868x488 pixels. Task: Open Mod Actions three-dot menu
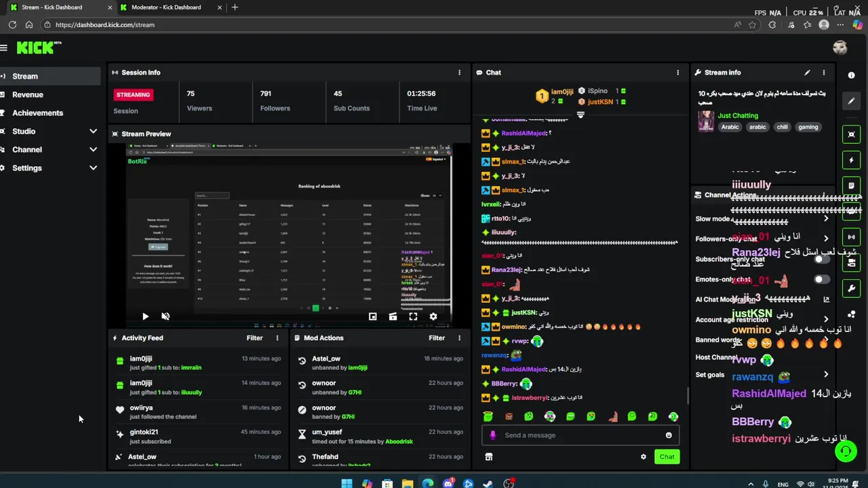pyautogui.click(x=459, y=338)
